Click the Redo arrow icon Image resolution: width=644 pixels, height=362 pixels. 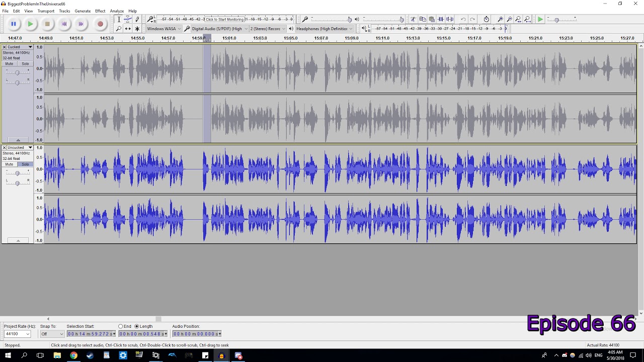(472, 20)
